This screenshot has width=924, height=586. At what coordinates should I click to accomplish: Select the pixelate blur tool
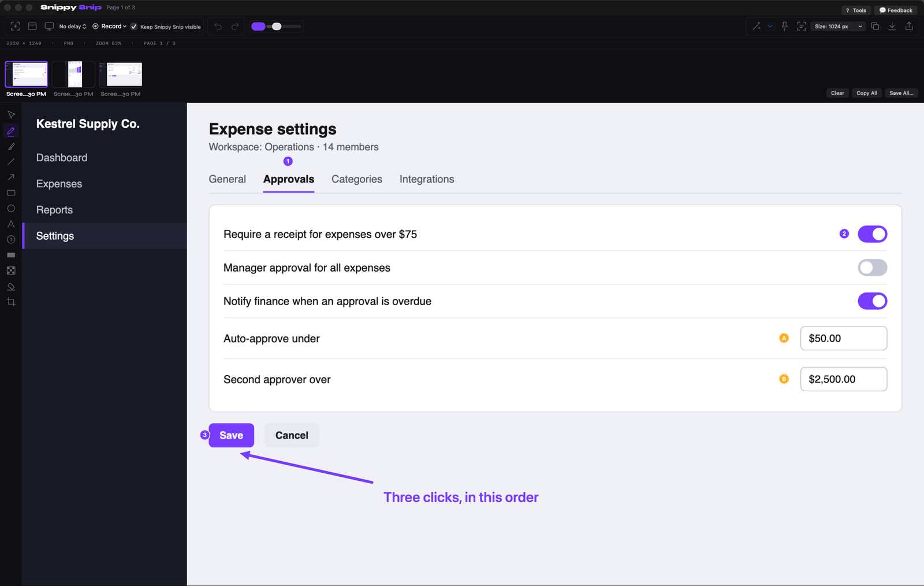point(11,270)
